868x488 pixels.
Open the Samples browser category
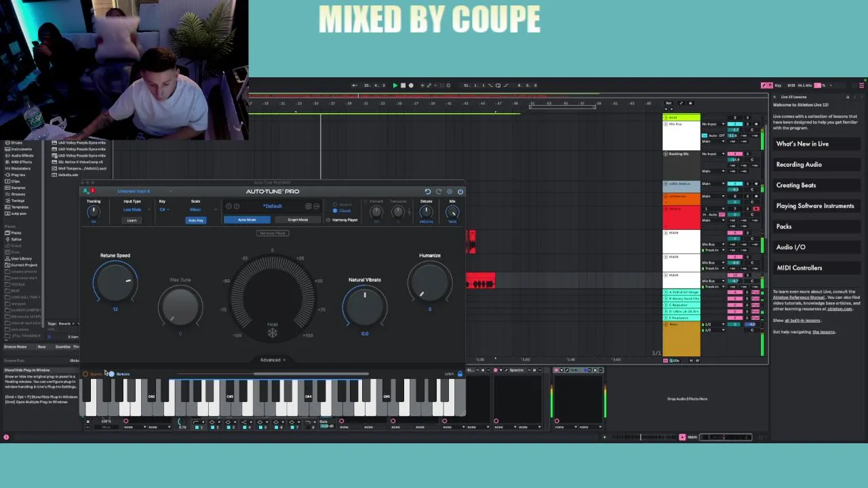[16, 188]
